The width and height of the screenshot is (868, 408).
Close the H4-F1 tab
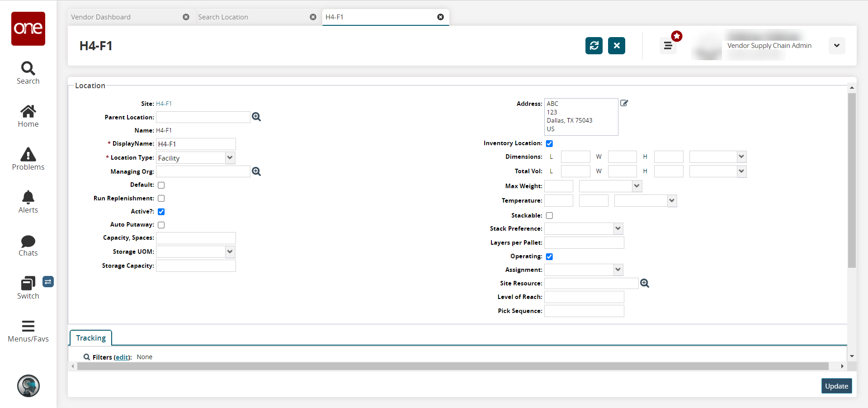[x=440, y=17]
